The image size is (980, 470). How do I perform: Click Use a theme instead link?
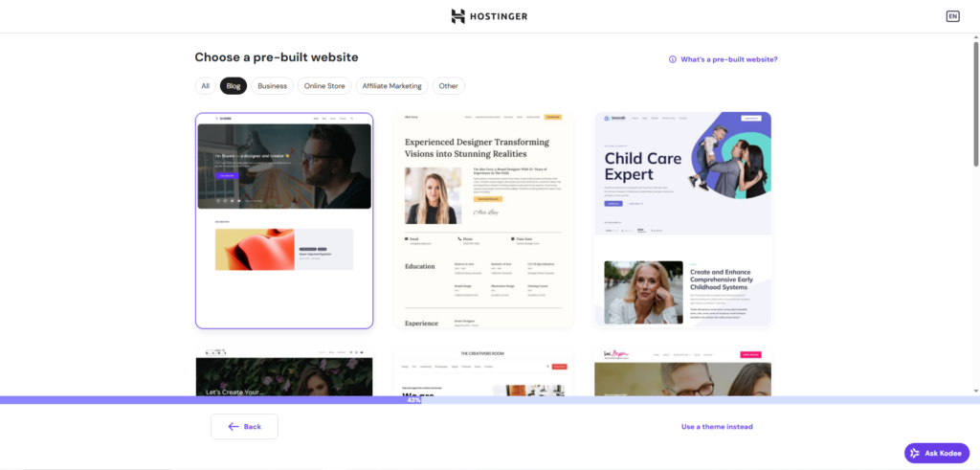(717, 427)
